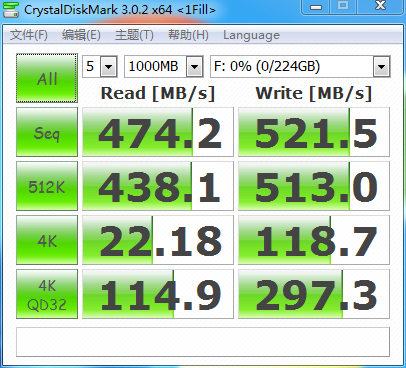Open the 帮助(H) menu
The image size is (406, 368).
point(188,35)
